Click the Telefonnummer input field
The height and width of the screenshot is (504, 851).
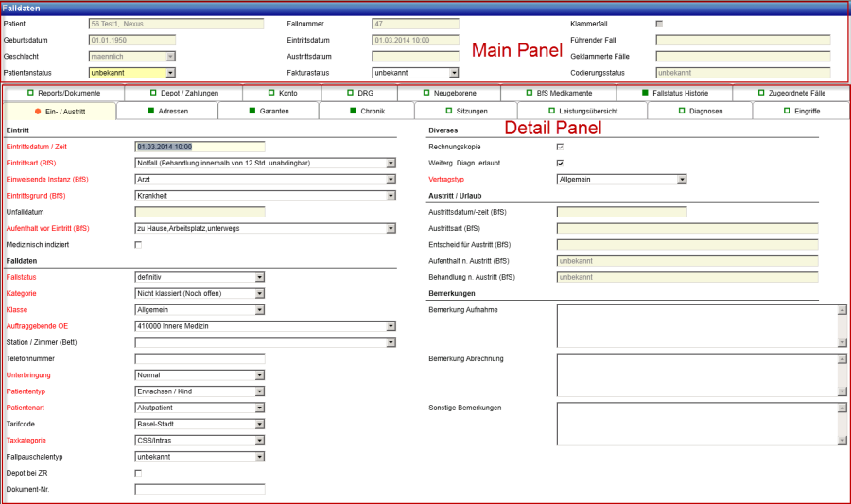(200, 358)
